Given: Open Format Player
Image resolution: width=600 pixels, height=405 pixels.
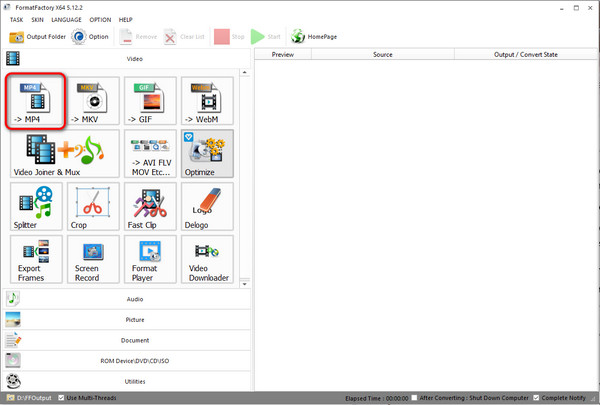Looking at the screenshot, I should click(x=150, y=259).
